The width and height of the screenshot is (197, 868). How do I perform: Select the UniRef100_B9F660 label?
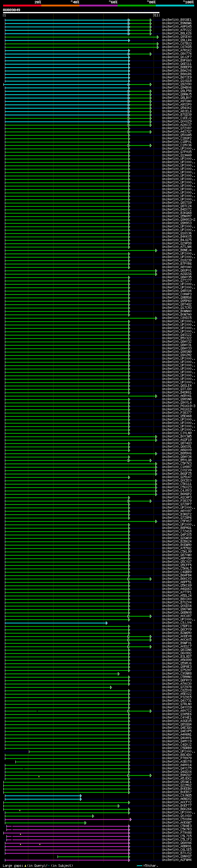177,61
